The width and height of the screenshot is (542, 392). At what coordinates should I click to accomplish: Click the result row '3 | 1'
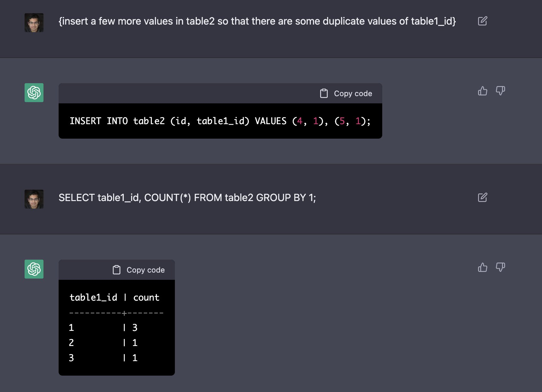[x=103, y=358]
